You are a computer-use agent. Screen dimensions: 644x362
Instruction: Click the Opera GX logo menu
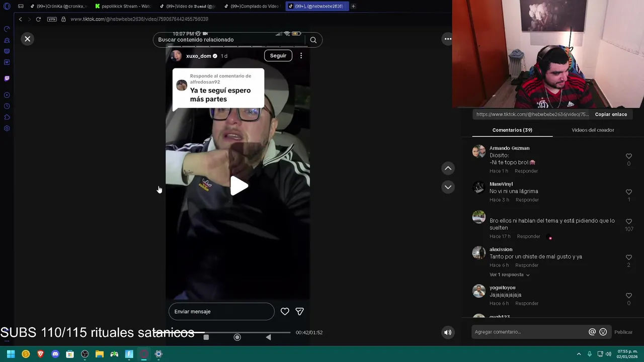click(x=7, y=6)
